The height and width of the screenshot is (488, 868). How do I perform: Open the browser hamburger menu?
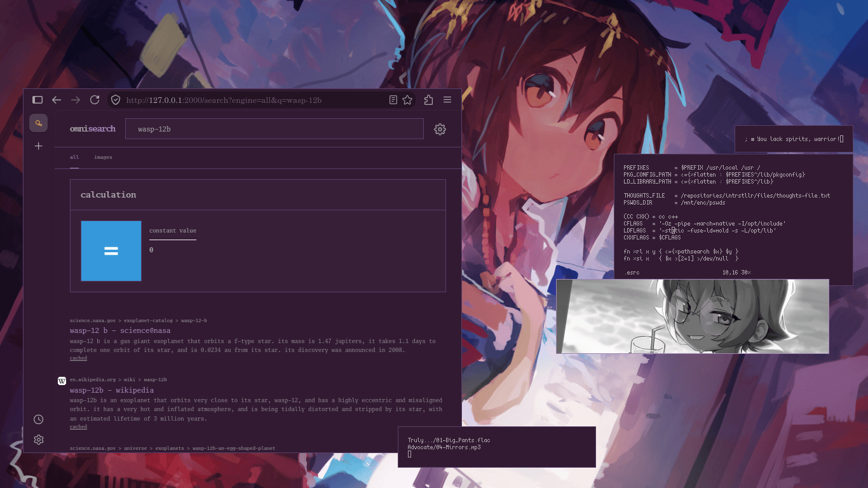click(x=447, y=100)
